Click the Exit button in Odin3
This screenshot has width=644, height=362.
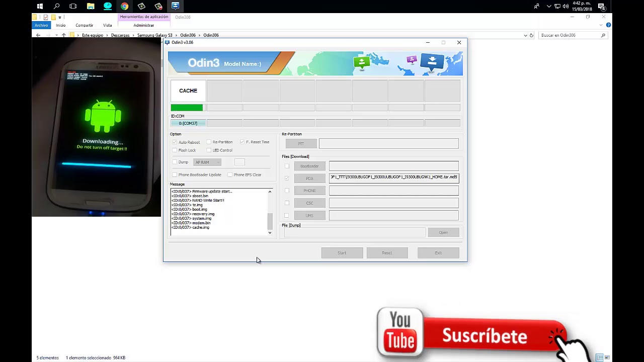tap(438, 253)
